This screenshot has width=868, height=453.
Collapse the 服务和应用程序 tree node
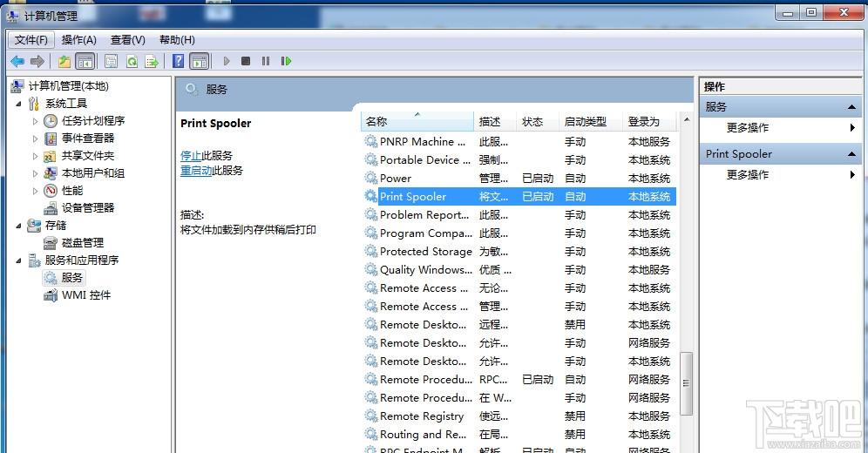pos(18,260)
